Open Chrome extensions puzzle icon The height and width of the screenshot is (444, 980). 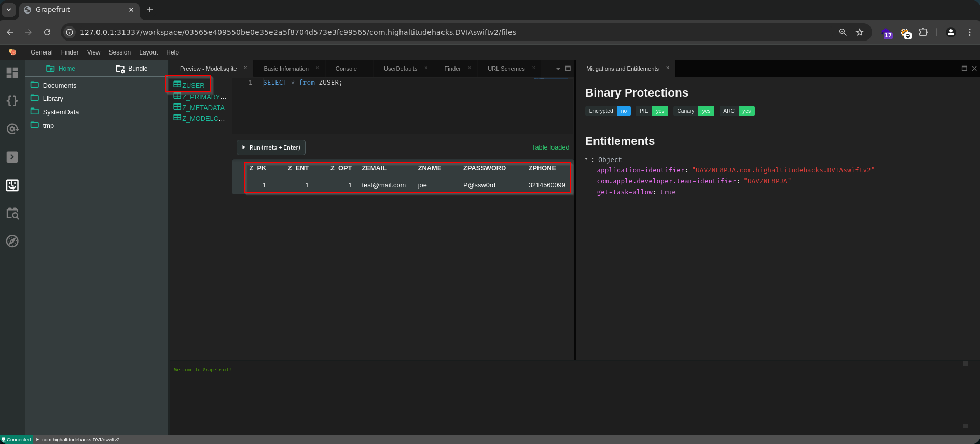click(923, 32)
